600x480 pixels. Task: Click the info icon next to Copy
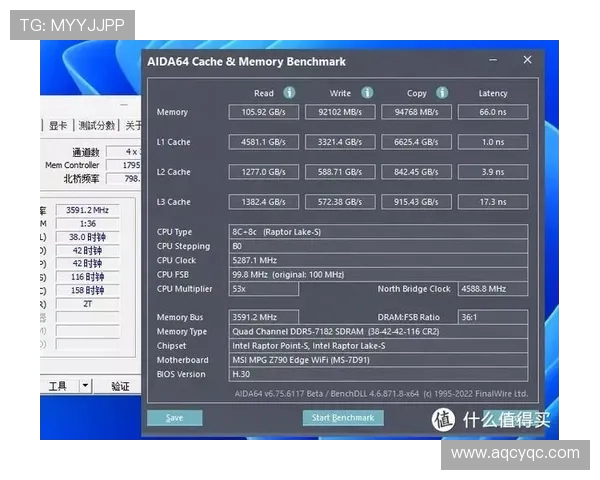(441, 93)
